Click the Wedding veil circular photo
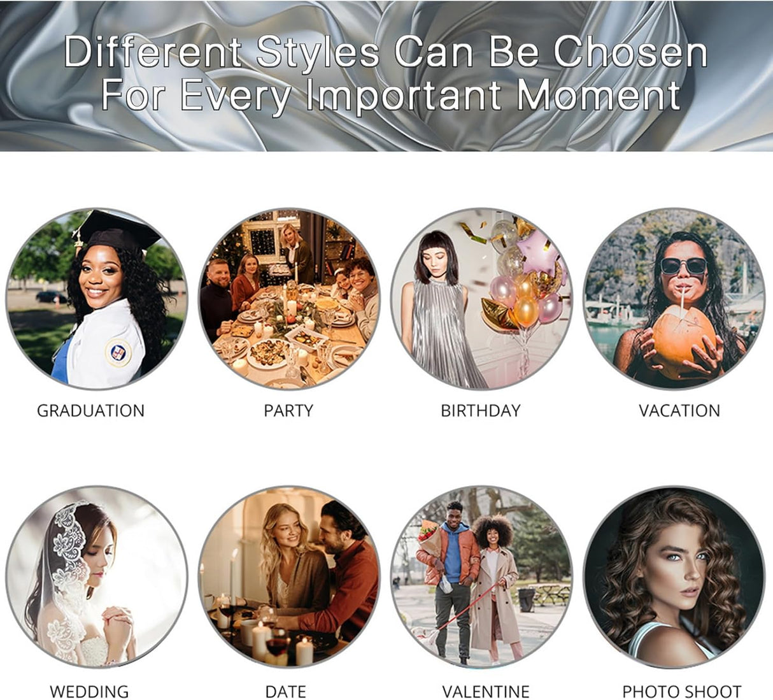The height and width of the screenshot is (700, 773). [x=97, y=576]
